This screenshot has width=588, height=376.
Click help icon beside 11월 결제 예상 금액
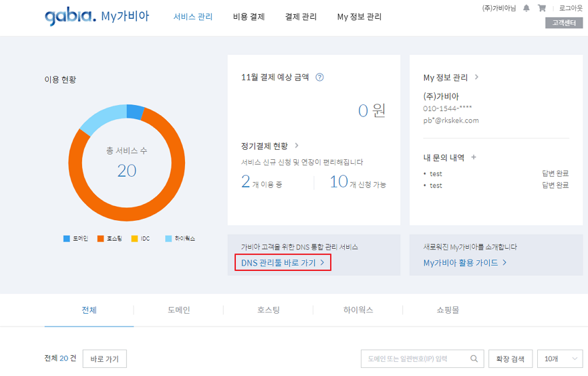319,77
